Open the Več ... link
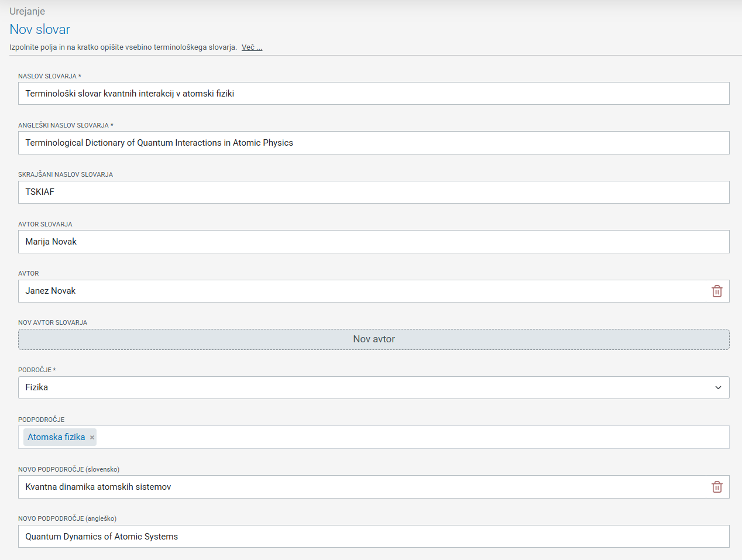Viewport: 742px width, 560px height. pos(252,47)
